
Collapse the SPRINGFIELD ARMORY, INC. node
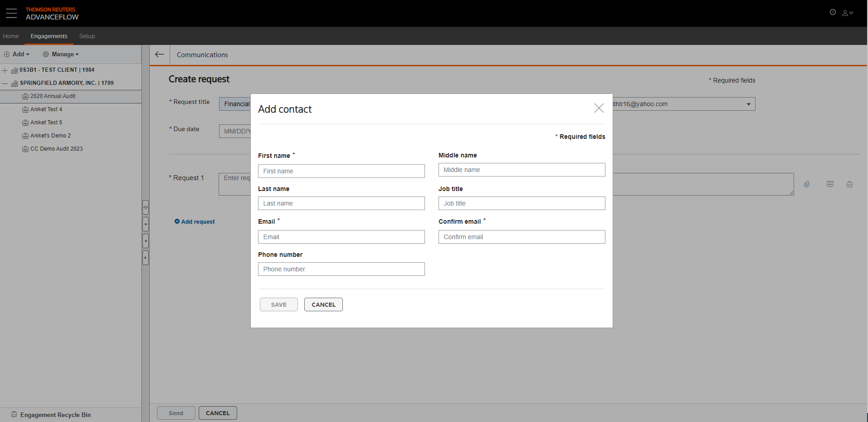coord(5,83)
